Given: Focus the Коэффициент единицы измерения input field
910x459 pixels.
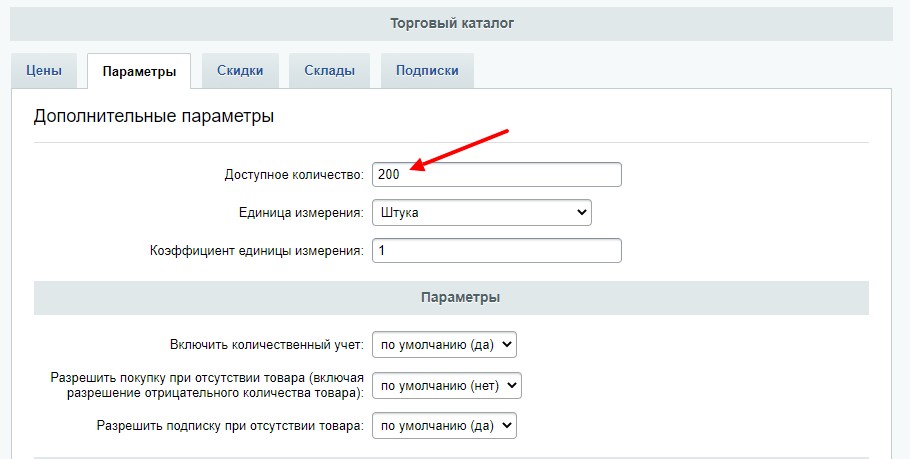Looking at the screenshot, I should click(496, 250).
